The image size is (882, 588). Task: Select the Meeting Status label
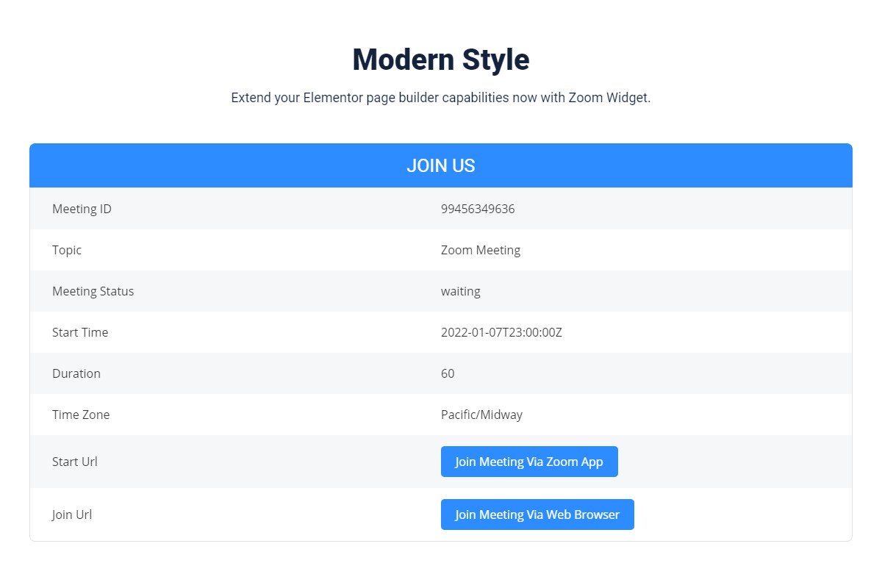click(x=93, y=291)
